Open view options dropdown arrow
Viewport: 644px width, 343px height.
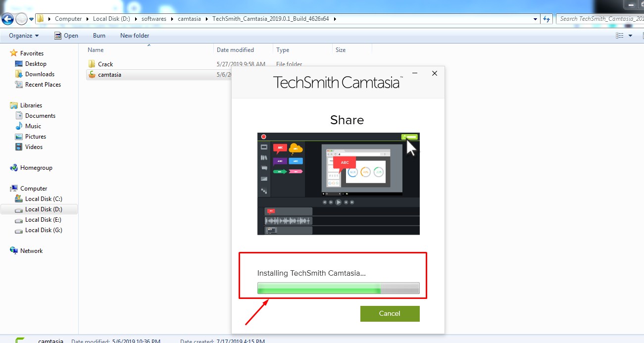click(630, 36)
